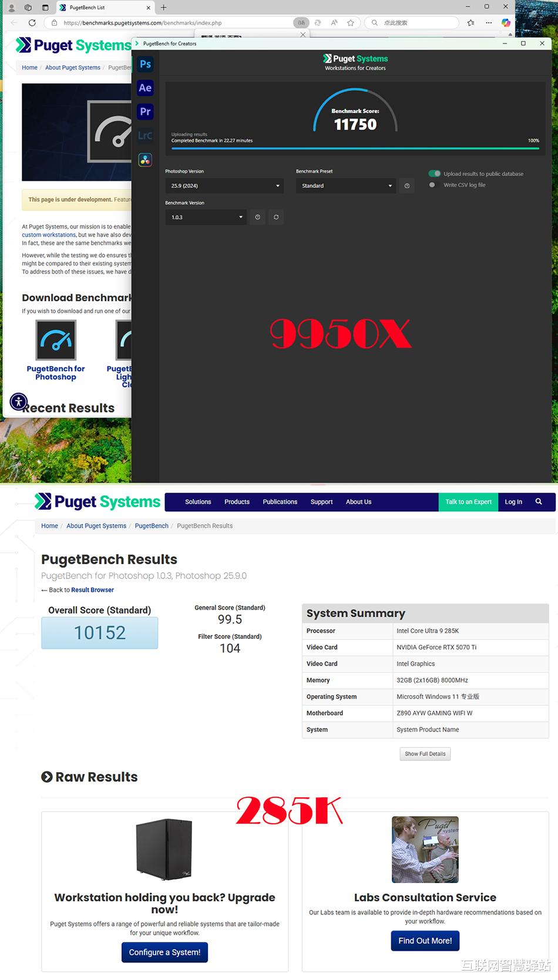Image resolution: width=558 pixels, height=980 pixels.
Task: Click the refresh icon beside Benchmark Version
Action: tap(276, 217)
